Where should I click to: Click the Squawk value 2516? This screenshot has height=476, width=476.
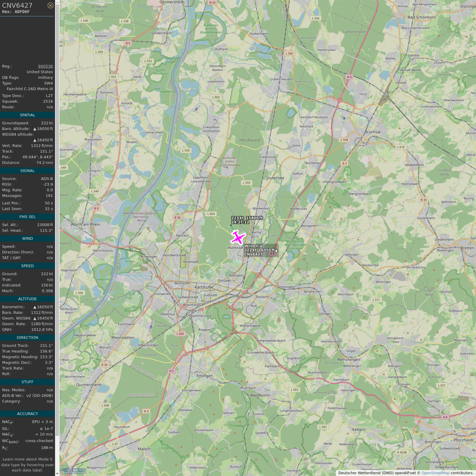click(x=48, y=101)
